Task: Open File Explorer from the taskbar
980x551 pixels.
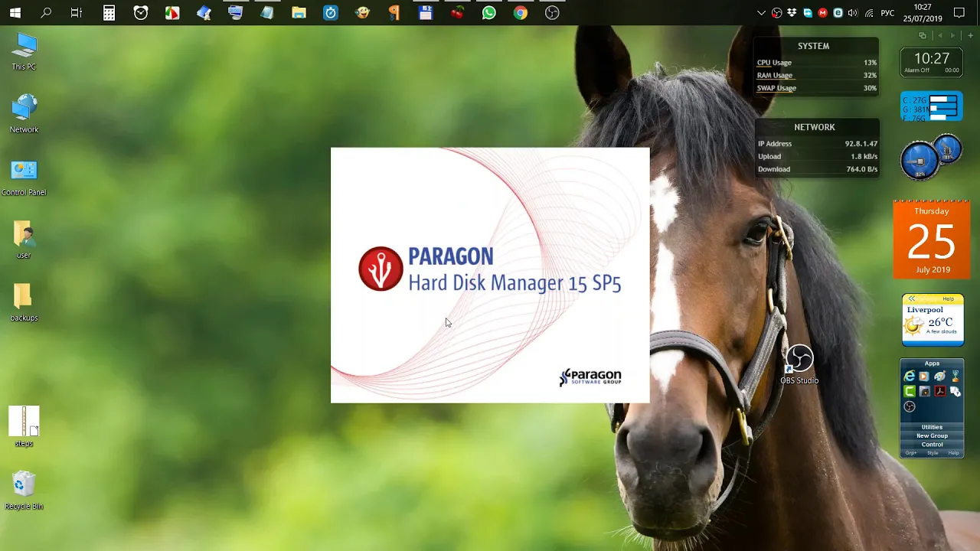Action: [299, 13]
